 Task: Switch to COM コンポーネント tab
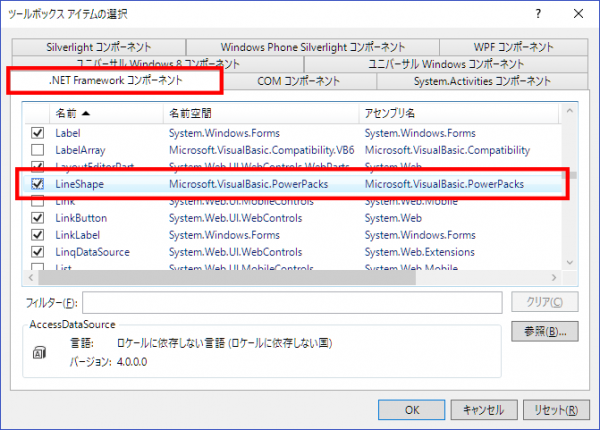[298, 81]
